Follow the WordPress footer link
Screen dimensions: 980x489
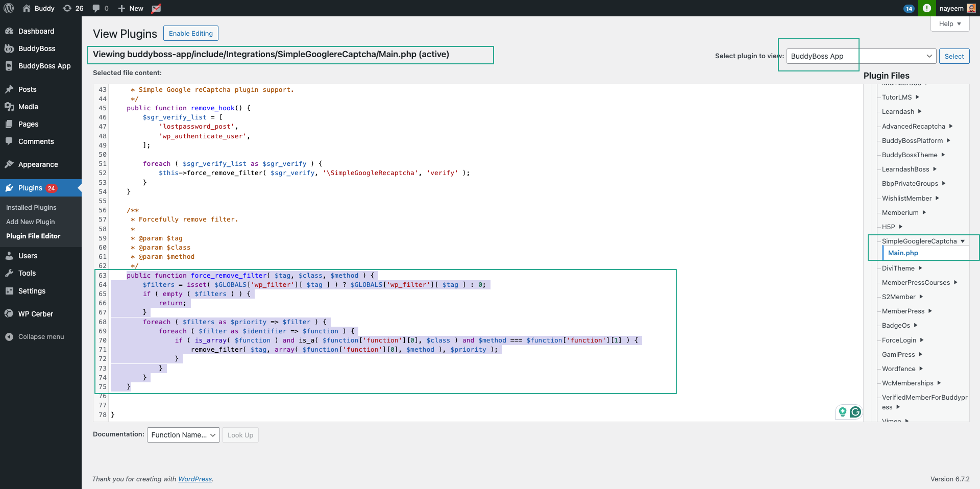pos(194,479)
